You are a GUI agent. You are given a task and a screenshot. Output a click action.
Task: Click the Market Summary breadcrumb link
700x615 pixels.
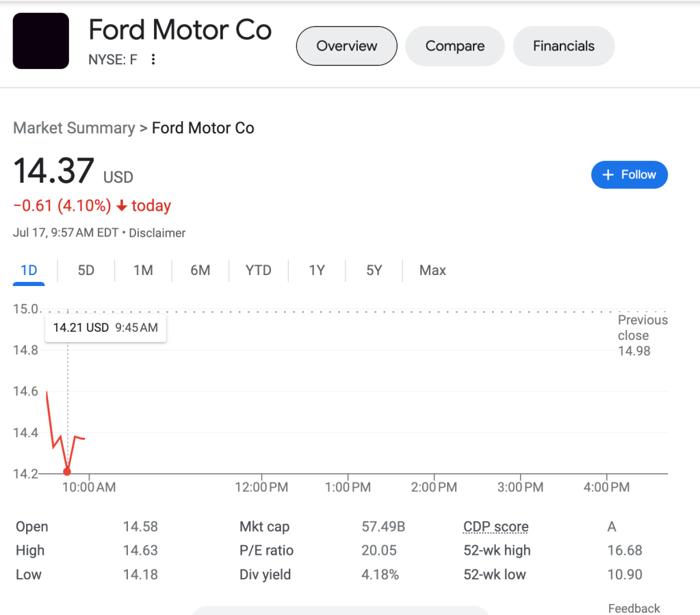74,128
